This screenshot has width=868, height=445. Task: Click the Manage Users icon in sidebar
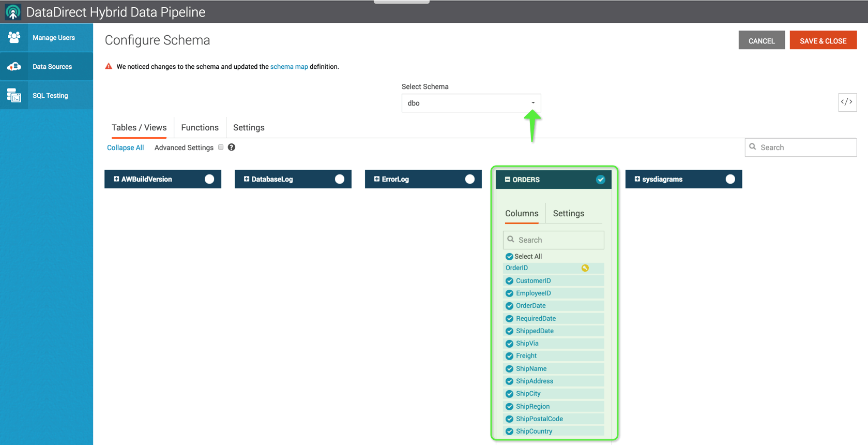pos(14,37)
